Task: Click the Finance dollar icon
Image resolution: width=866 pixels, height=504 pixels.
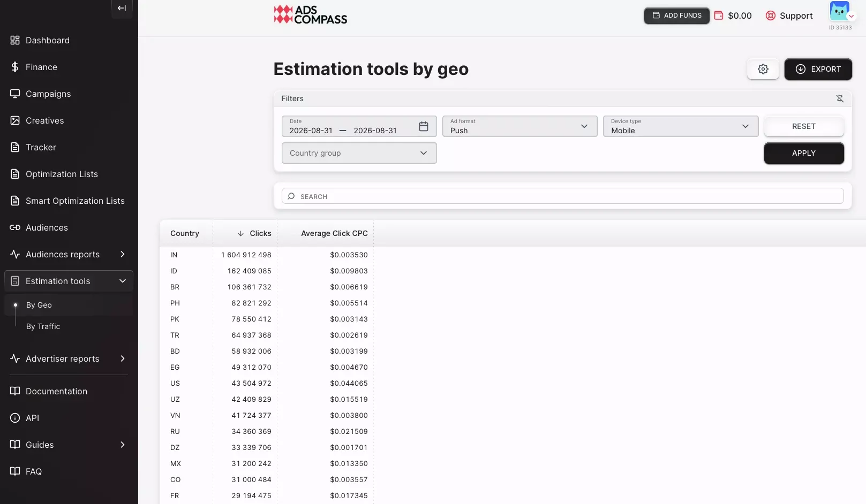Action: [x=15, y=67]
